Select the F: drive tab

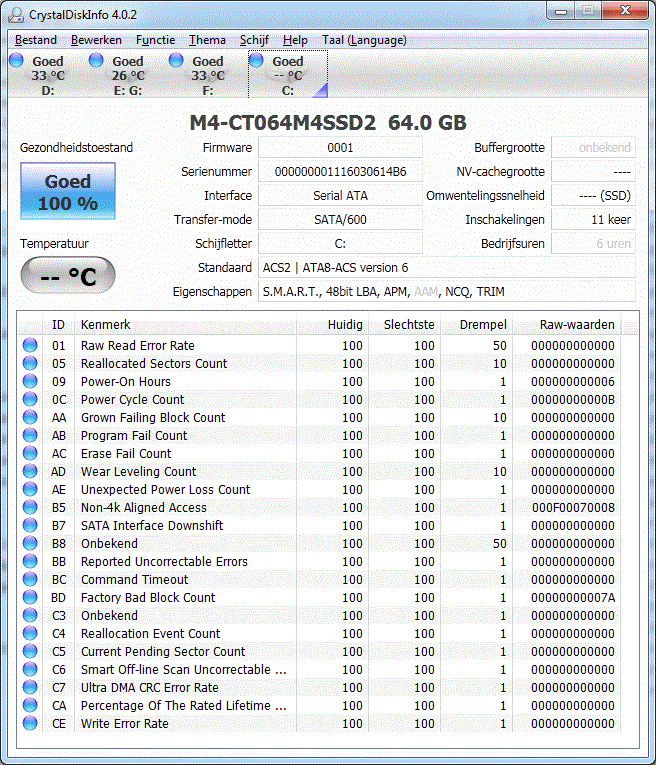[208, 75]
